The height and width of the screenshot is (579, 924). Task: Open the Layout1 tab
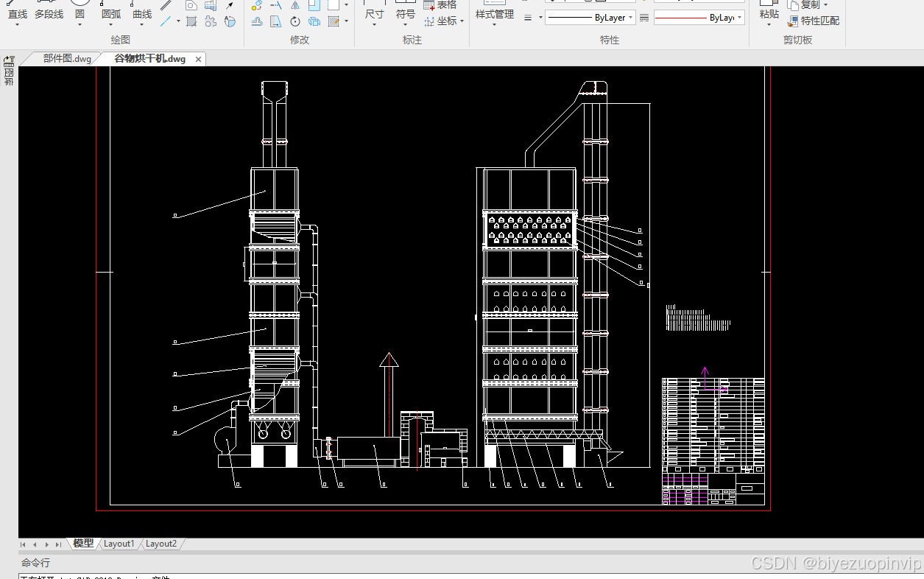[x=119, y=544]
